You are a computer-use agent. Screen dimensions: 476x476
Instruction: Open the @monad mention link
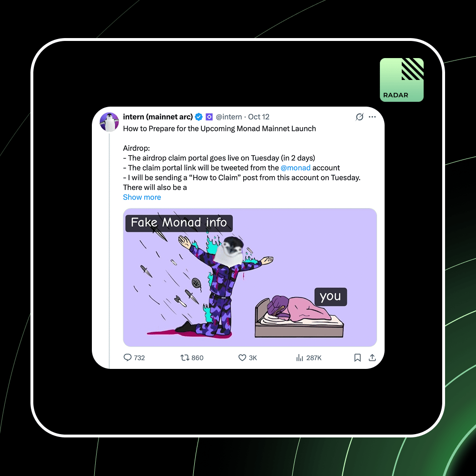tap(296, 168)
